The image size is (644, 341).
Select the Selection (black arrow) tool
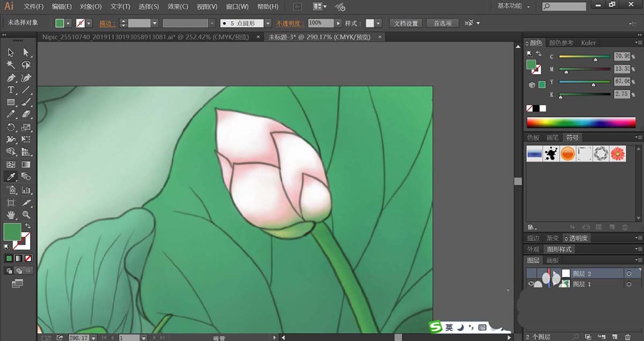point(11,53)
